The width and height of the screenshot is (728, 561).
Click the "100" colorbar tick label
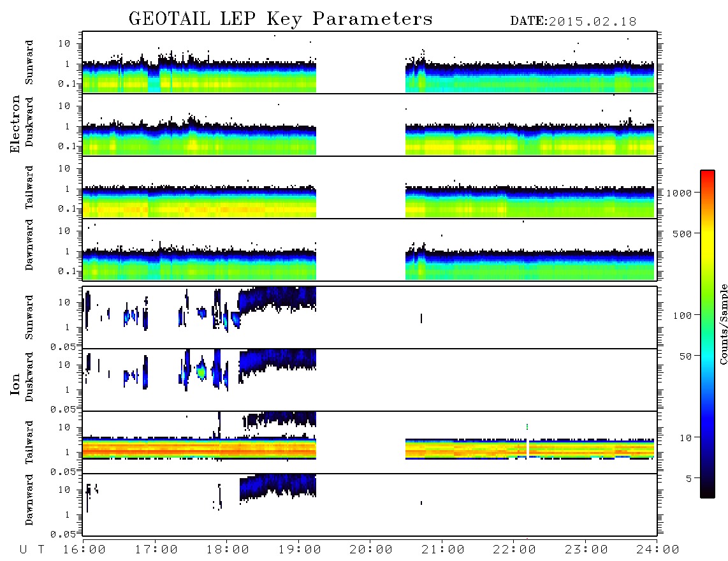point(682,316)
